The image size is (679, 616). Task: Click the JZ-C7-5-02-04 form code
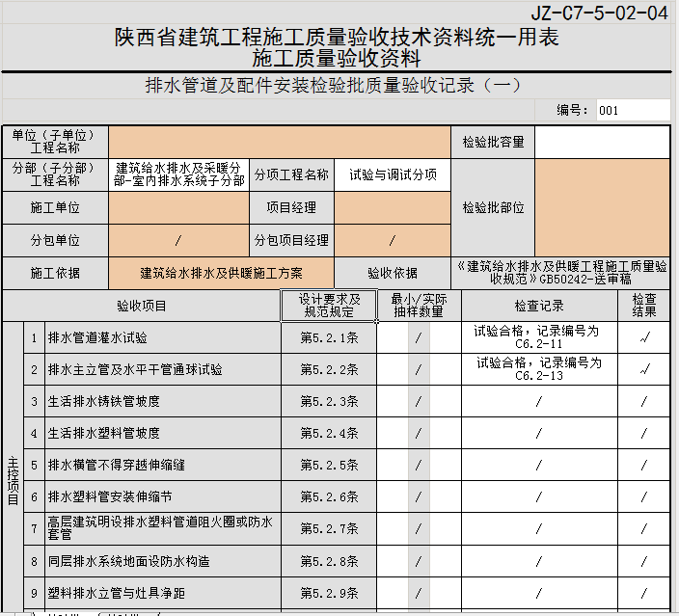pos(599,13)
